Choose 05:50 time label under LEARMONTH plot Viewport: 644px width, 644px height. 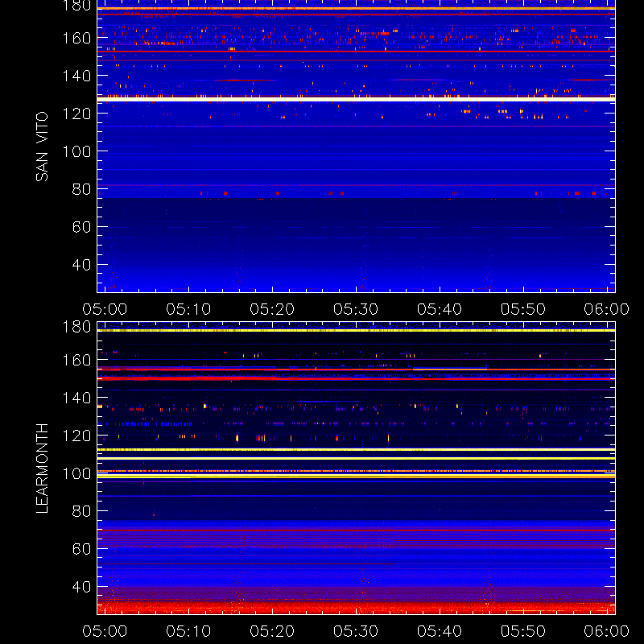(522, 631)
